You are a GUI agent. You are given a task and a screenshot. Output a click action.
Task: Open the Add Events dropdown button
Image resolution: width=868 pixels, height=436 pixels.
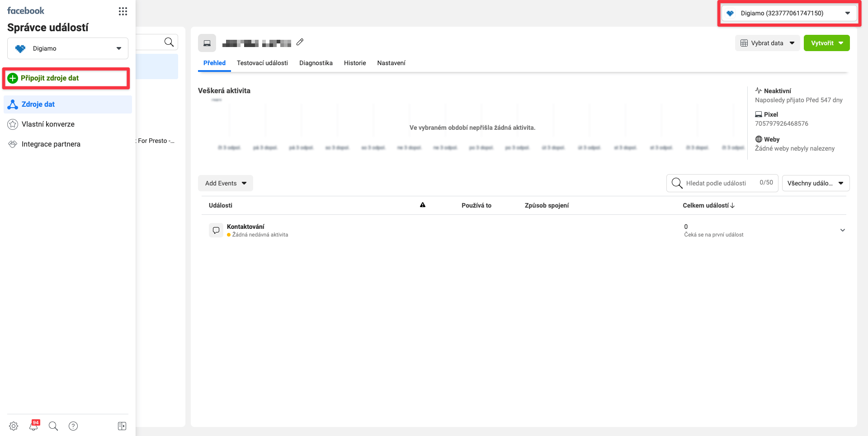pyautogui.click(x=225, y=183)
